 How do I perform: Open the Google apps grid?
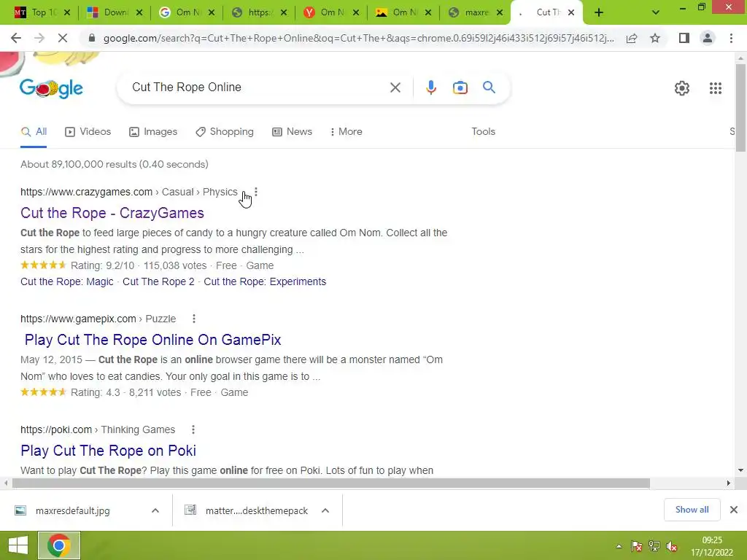click(715, 88)
